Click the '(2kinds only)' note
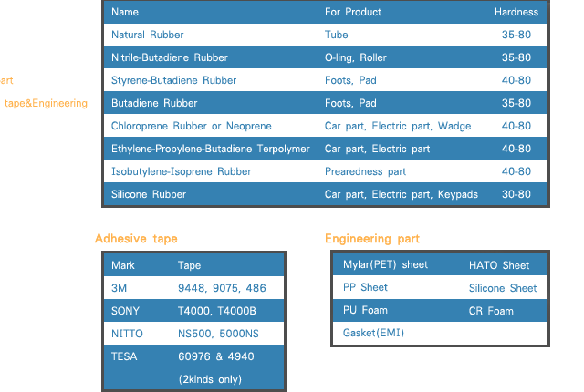Viewport: 584px width, 392px height. point(210,379)
